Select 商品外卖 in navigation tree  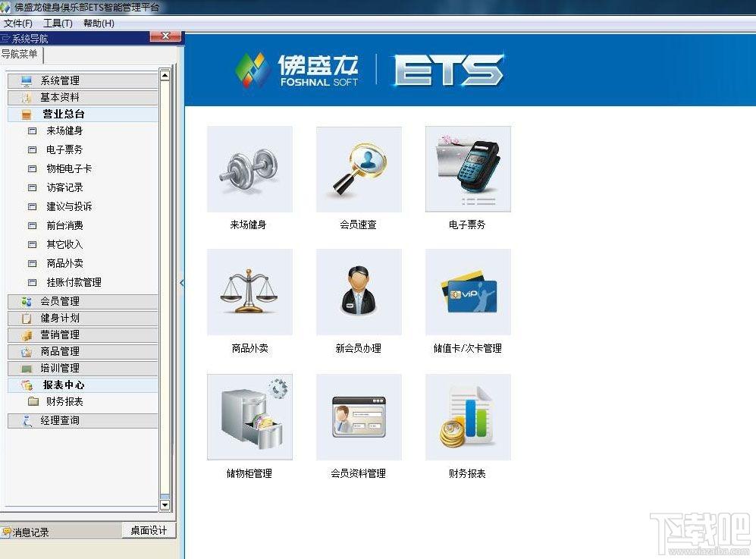point(64,263)
